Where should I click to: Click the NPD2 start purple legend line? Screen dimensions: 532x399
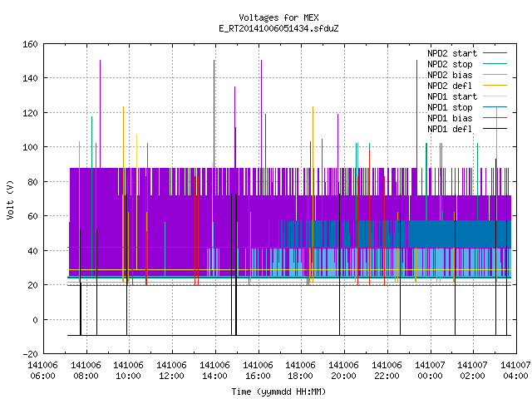pos(495,53)
